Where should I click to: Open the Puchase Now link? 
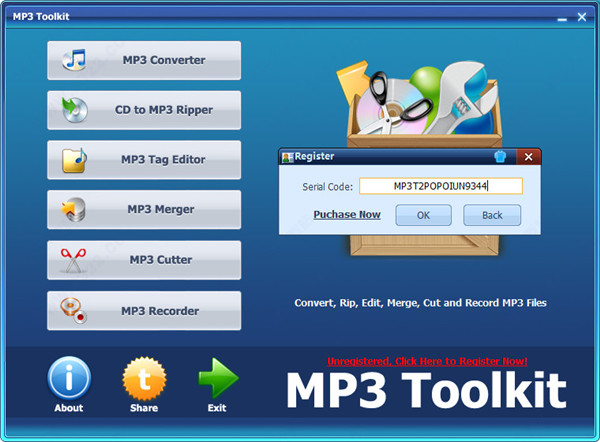347,214
